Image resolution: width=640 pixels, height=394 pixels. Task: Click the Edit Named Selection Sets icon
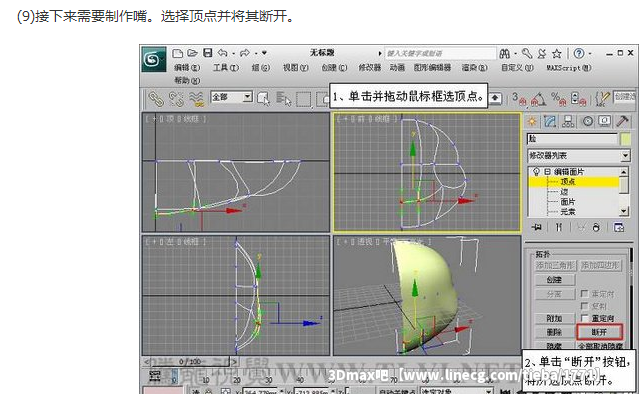pyautogui.click(x=602, y=98)
